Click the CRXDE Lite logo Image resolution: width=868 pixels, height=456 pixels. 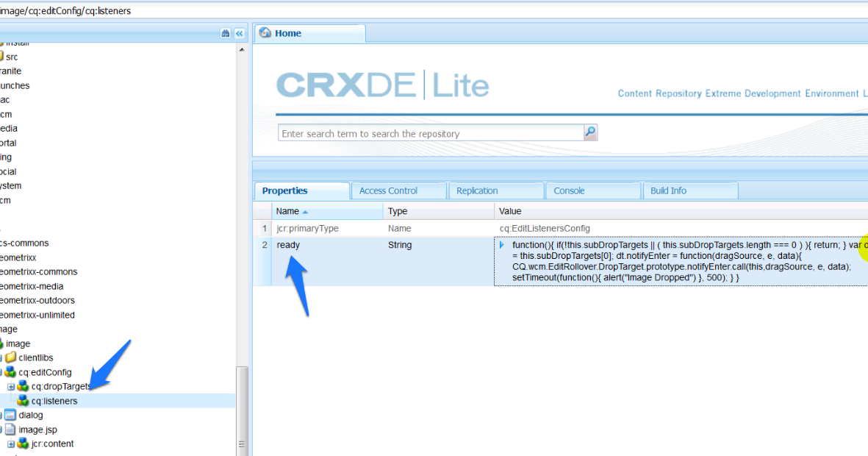pyautogui.click(x=382, y=85)
